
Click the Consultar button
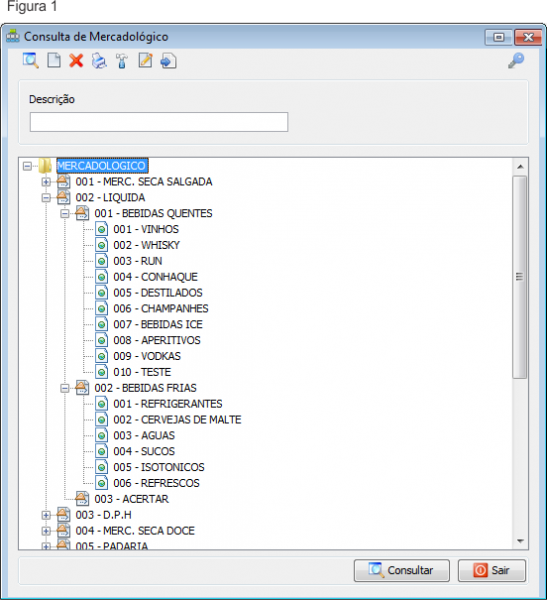coord(402,571)
